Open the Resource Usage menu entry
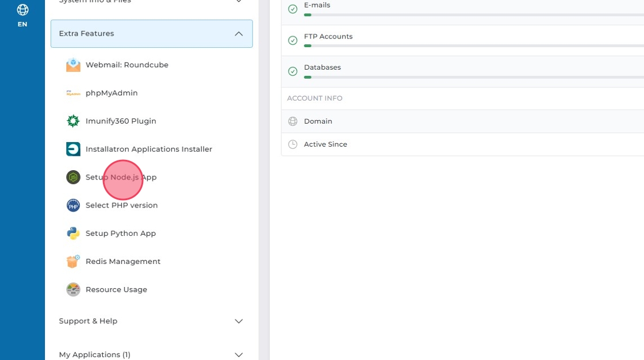This screenshot has height=360, width=644. pos(116,290)
